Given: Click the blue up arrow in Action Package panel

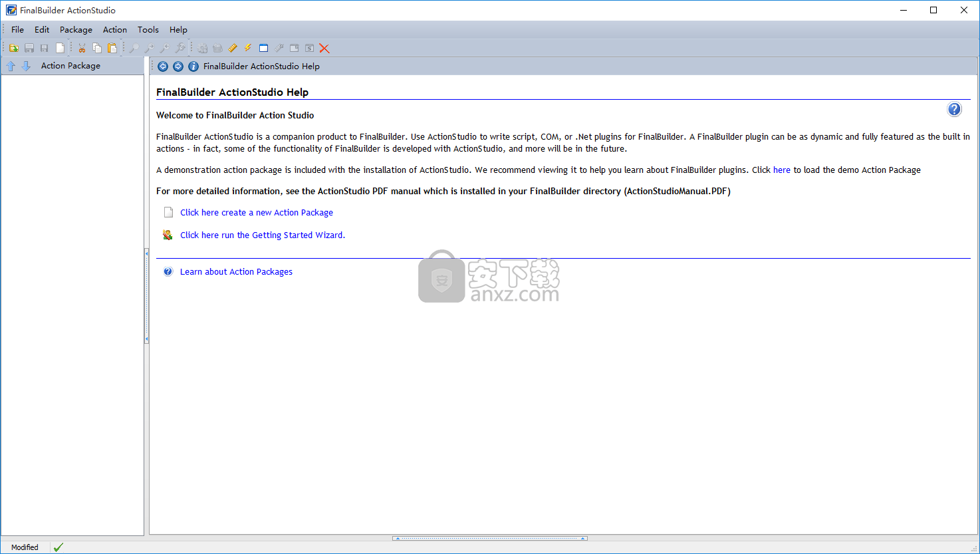Looking at the screenshot, I should (x=11, y=66).
